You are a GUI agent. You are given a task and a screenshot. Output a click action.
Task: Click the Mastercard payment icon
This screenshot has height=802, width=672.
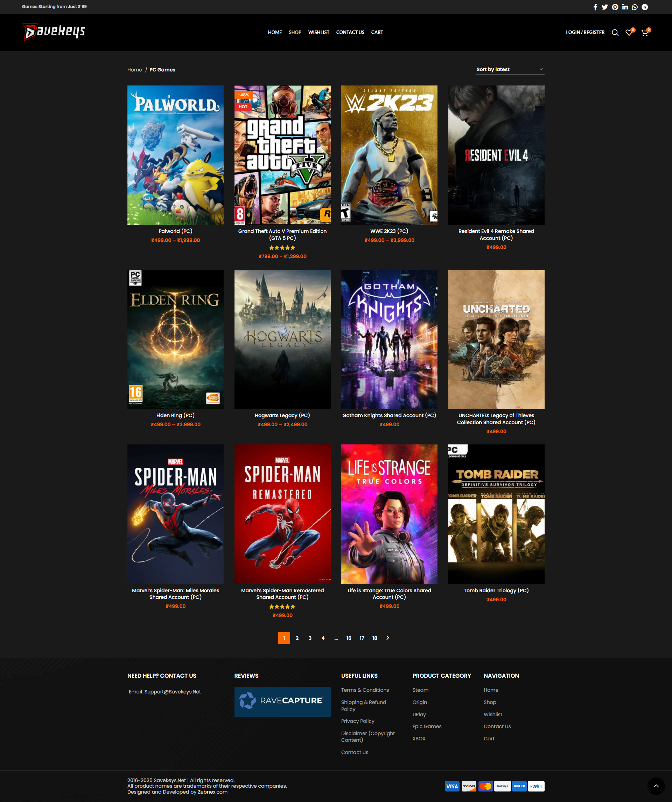click(486, 786)
